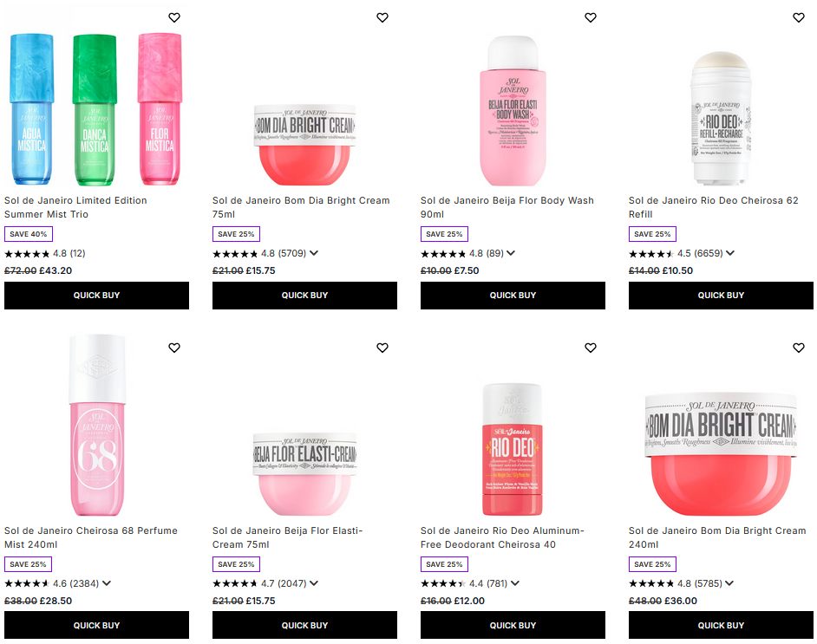Expand the 2384 reviews dropdown for Cheirosa 68
The width and height of the screenshot is (817, 644).
click(105, 583)
